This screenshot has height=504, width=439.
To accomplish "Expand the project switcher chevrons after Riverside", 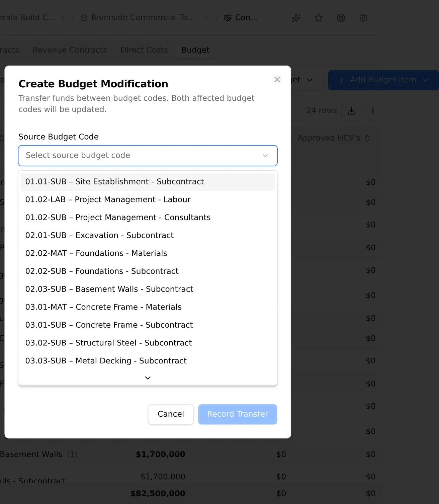I will click(x=206, y=18).
